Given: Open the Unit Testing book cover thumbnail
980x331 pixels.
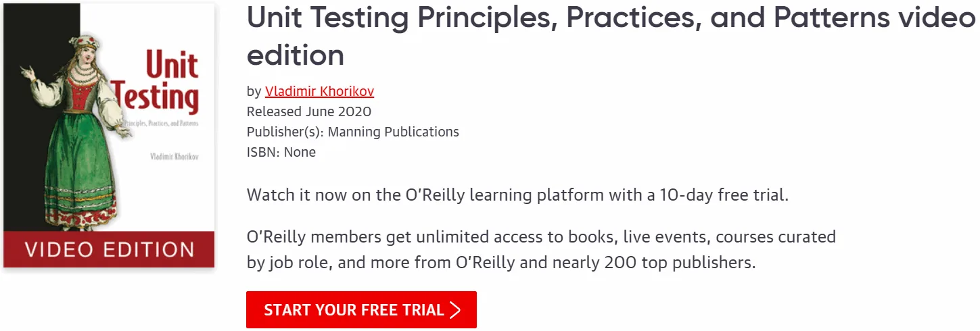Looking at the screenshot, I should (x=109, y=135).
